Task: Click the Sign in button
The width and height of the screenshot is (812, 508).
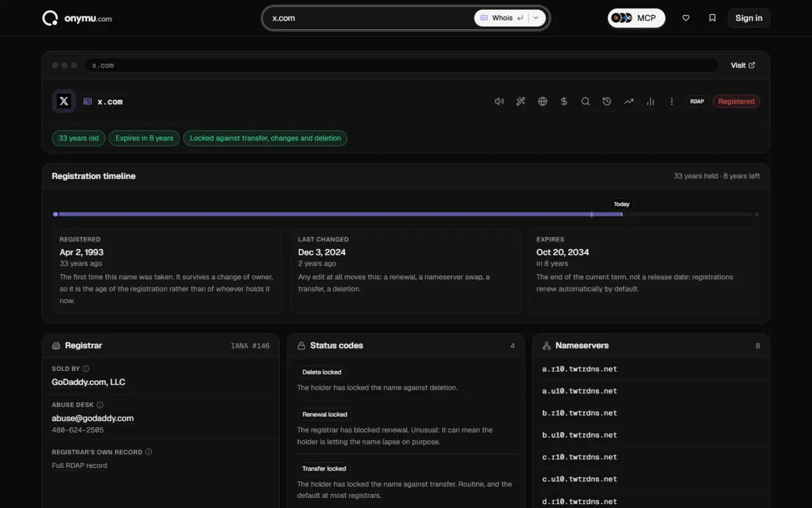Action: [x=749, y=18]
